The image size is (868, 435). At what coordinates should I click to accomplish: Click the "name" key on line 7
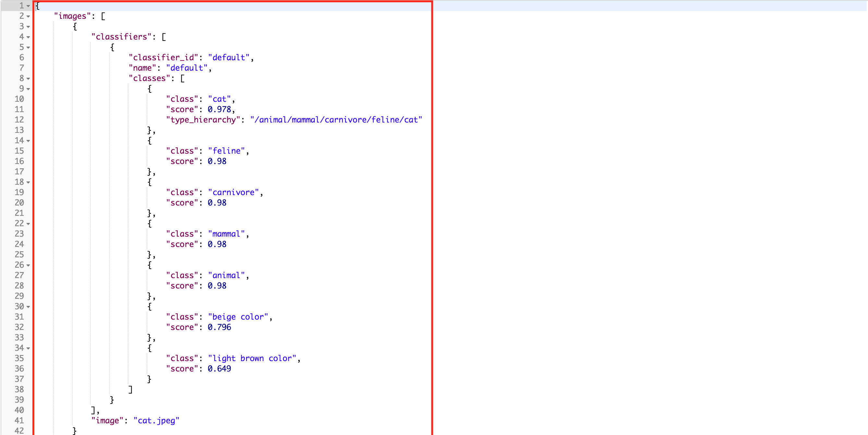pos(142,68)
